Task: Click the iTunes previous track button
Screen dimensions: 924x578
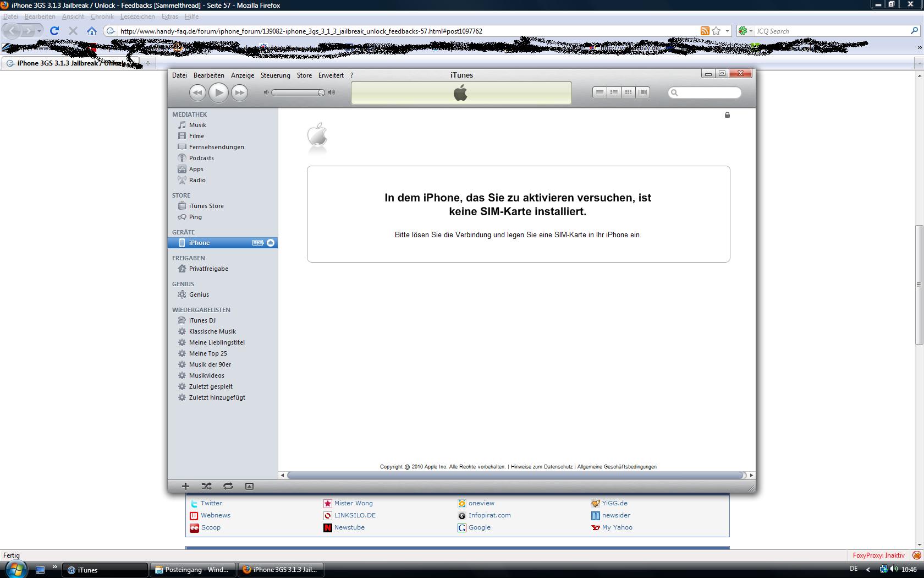Action: (197, 92)
